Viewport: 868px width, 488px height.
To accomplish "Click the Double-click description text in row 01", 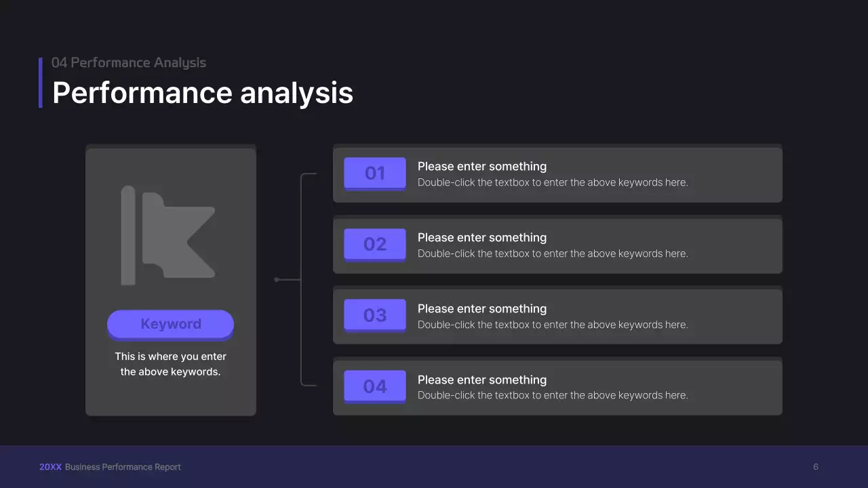I will click(553, 182).
